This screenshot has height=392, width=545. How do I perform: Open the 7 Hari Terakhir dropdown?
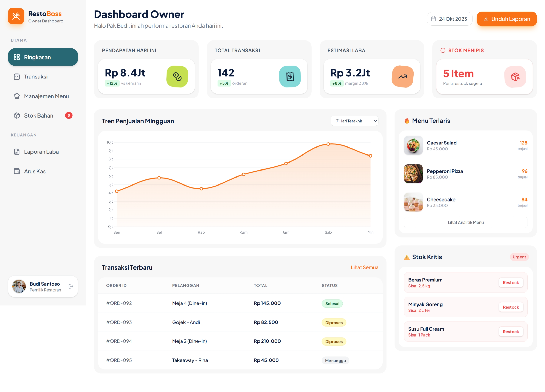pos(354,121)
